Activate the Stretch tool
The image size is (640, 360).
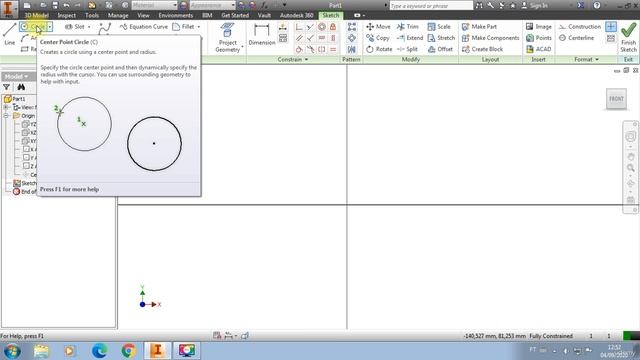click(x=441, y=38)
